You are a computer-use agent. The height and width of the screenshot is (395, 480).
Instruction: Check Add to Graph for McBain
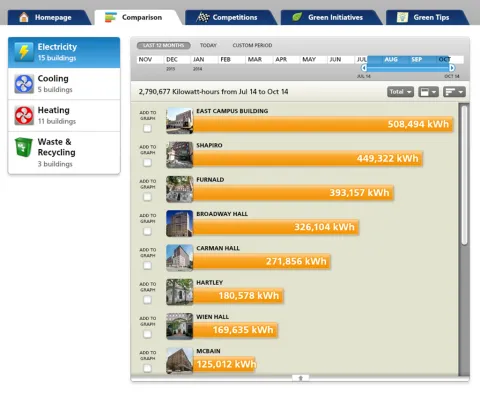tap(147, 368)
